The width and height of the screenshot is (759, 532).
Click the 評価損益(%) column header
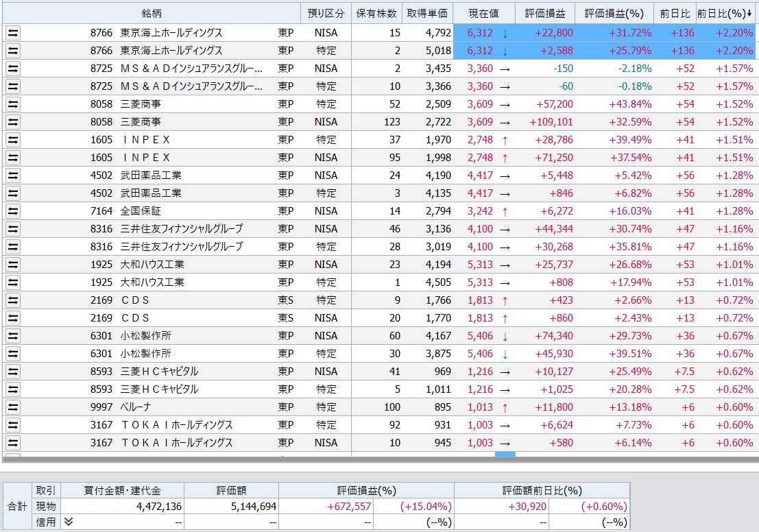[614, 14]
